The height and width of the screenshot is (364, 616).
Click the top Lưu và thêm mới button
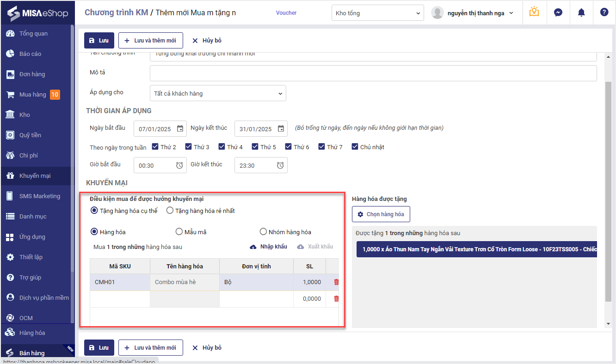[150, 41]
